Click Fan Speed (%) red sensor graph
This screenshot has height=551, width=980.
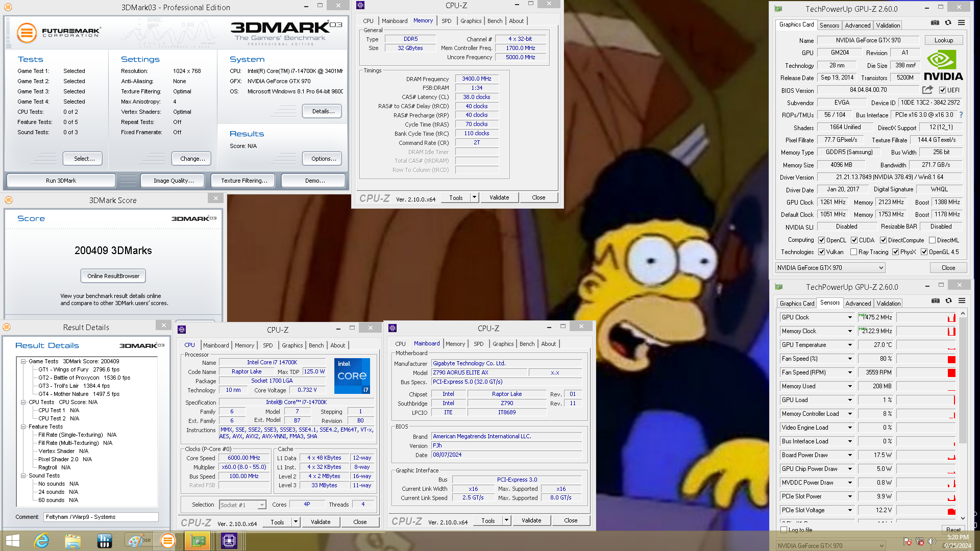926,359
